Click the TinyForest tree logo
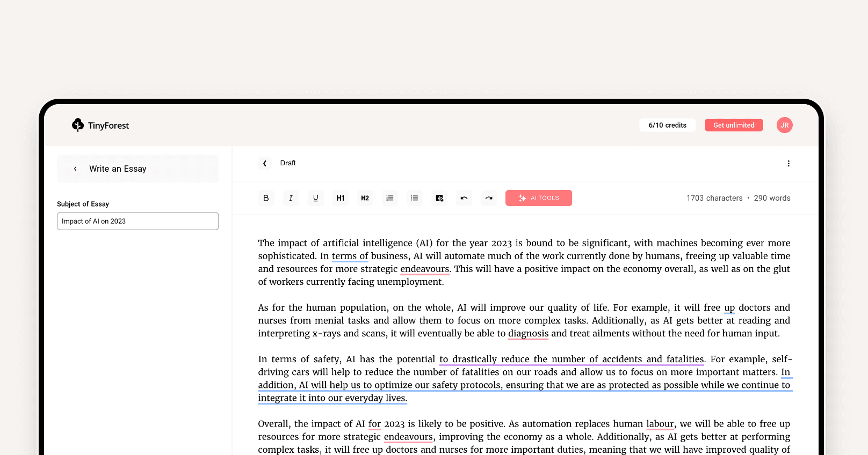The image size is (868, 455). [78, 125]
